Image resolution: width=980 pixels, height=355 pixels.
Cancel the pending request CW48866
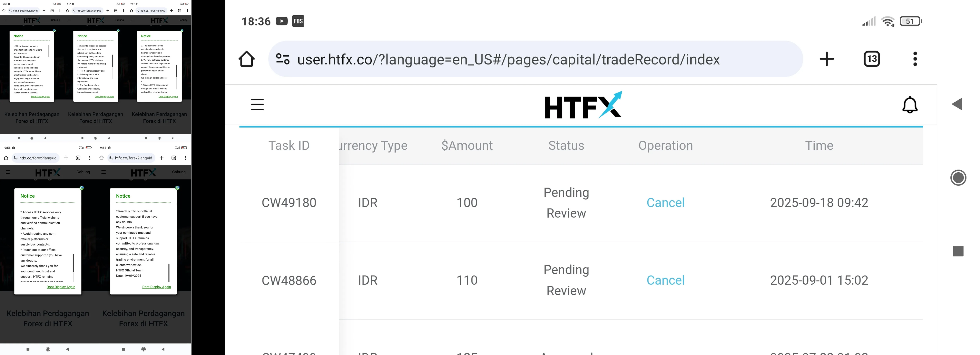tap(665, 280)
